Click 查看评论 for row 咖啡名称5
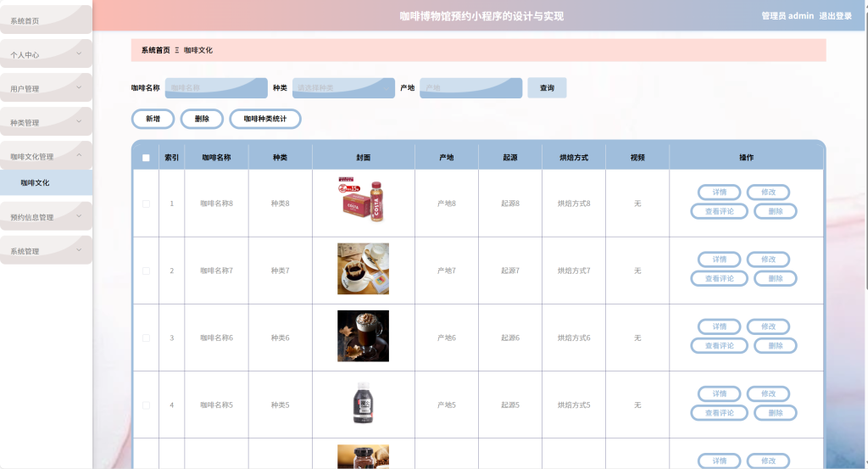 point(719,413)
